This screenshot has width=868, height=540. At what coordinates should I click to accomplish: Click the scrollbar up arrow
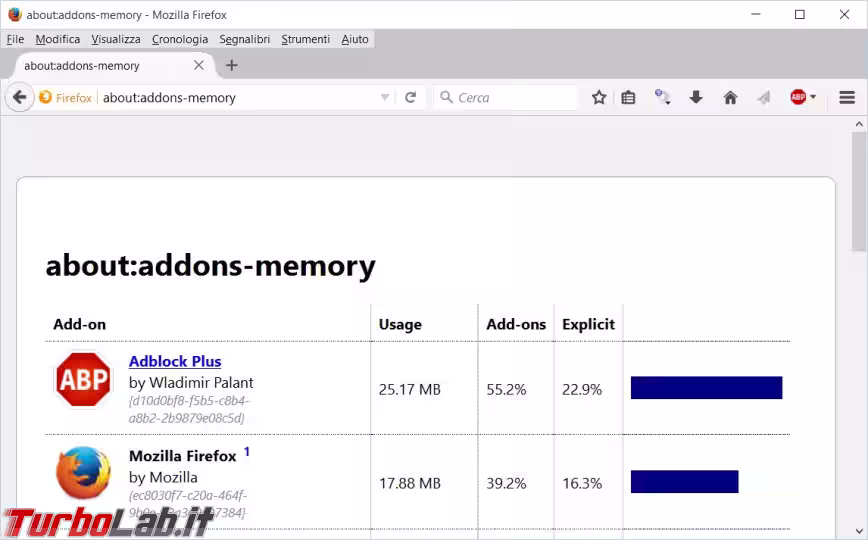point(859,124)
